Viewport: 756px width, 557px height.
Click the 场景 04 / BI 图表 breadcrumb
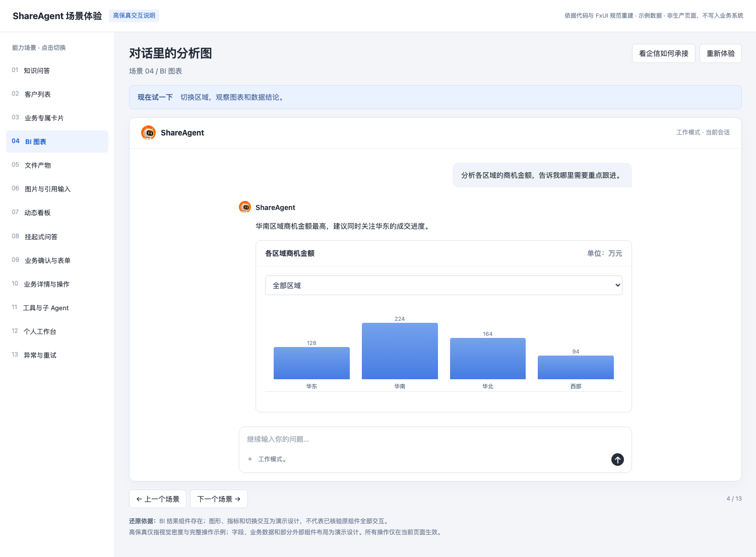(x=155, y=71)
